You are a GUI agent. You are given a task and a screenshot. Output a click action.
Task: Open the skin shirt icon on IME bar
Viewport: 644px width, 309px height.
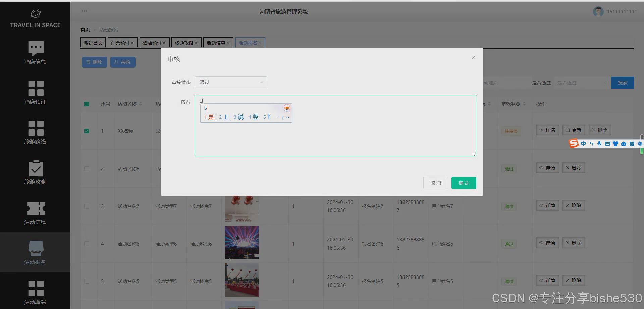pyautogui.click(x=615, y=144)
